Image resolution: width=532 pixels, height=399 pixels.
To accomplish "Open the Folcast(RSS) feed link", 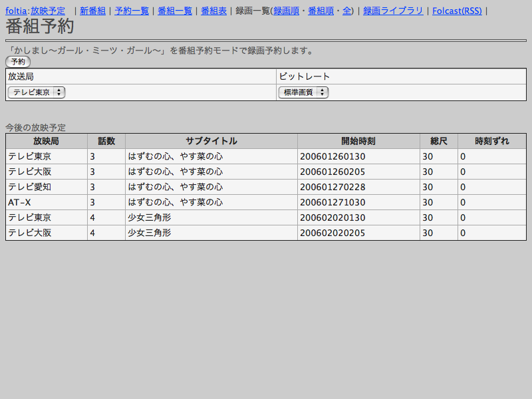I will [457, 11].
